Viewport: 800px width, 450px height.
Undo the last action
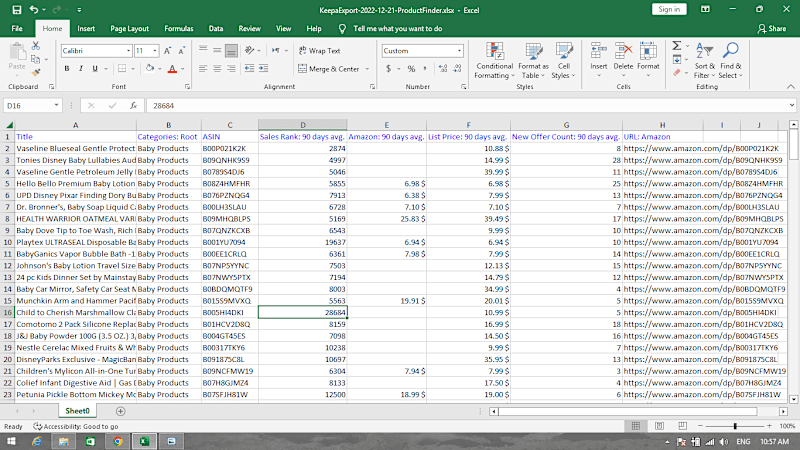[x=34, y=10]
